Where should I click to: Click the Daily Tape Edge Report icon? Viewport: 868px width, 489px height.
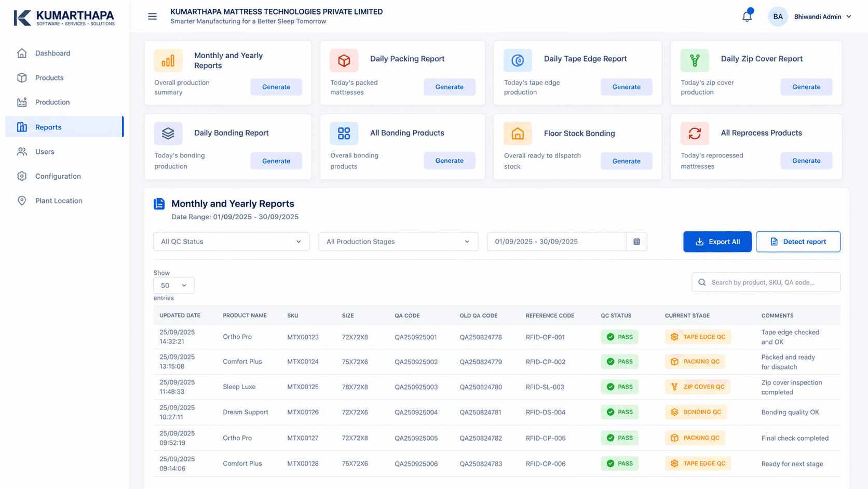(x=518, y=61)
